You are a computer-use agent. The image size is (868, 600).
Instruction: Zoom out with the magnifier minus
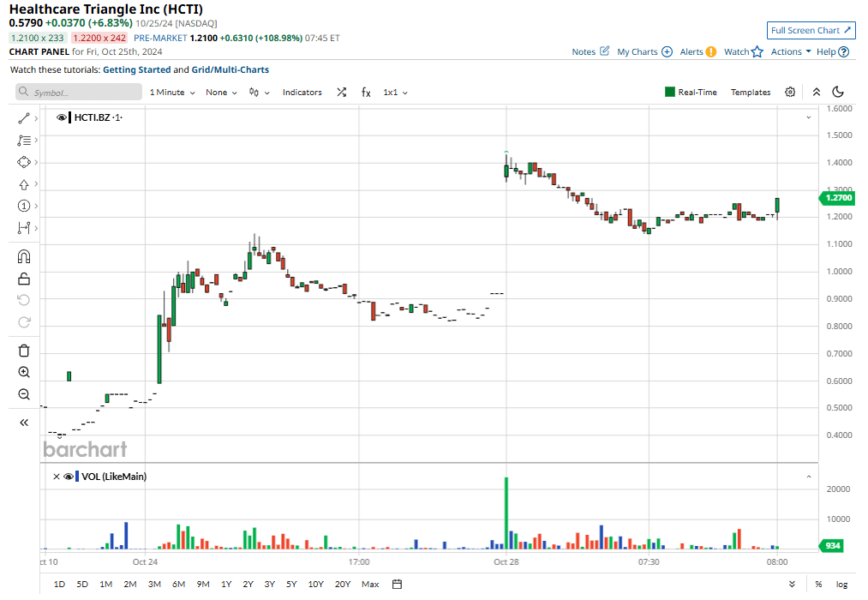tap(24, 394)
